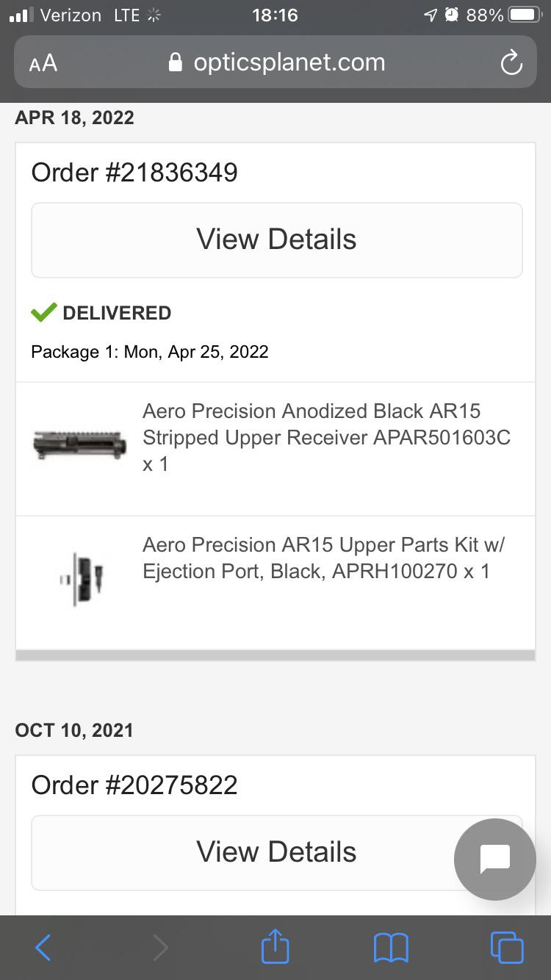This screenshot has height=980, width=551.
Task: Open Safari bookmarks book icon
Action: click(391, 948)
